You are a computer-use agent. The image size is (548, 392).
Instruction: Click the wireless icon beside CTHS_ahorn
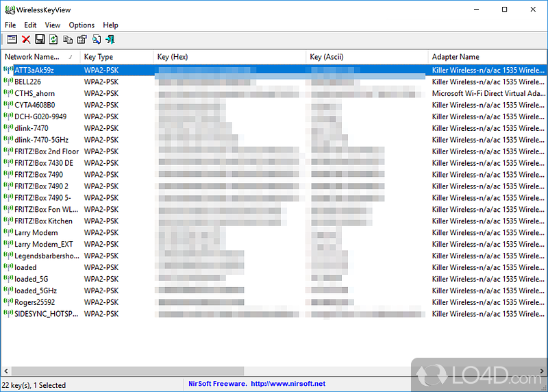pos(8,93)
